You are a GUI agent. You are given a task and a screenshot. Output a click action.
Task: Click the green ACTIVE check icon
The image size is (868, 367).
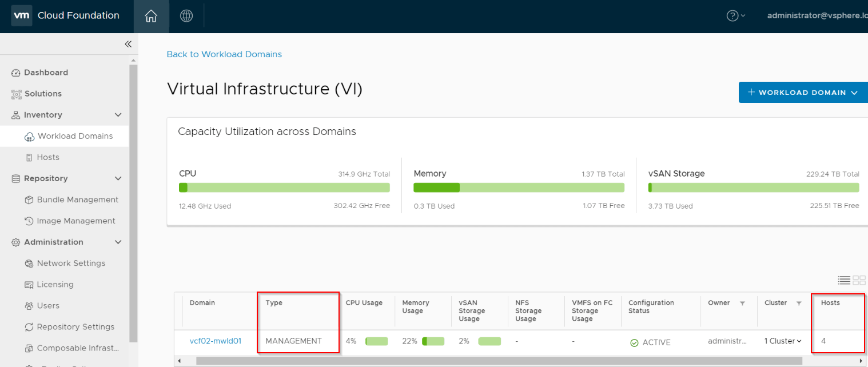634,342
